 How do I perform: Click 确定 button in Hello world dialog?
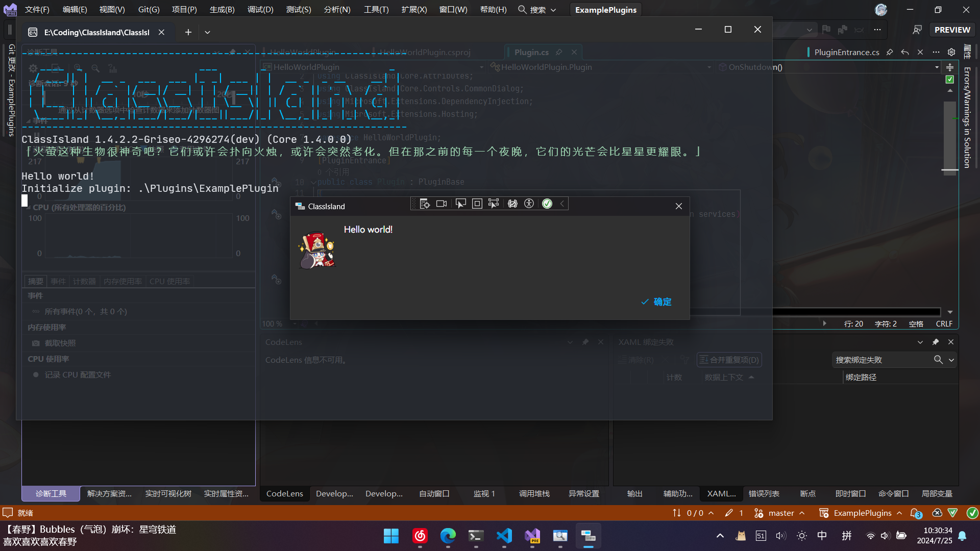pyautogui.click(x=656, y=302)
